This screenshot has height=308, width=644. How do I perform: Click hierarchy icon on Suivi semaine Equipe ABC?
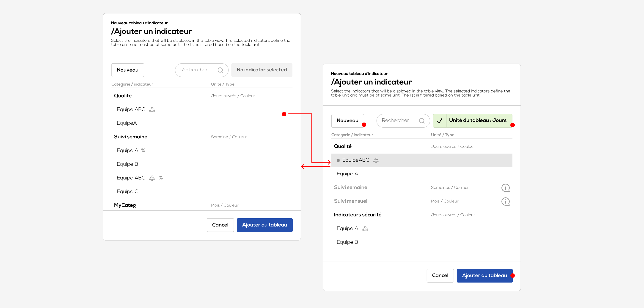[152, 178]
